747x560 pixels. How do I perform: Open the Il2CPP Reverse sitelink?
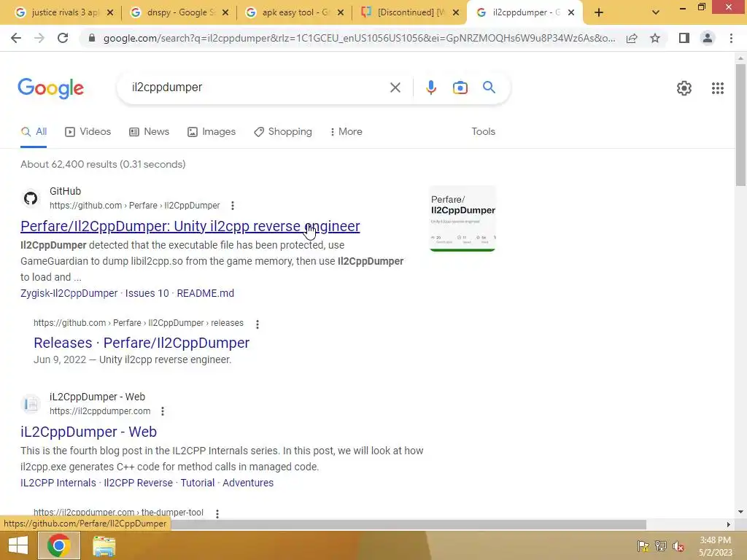138,483
